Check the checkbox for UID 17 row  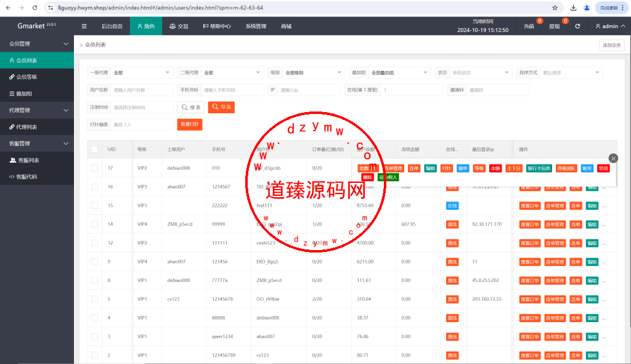click(x=94, y=168)
